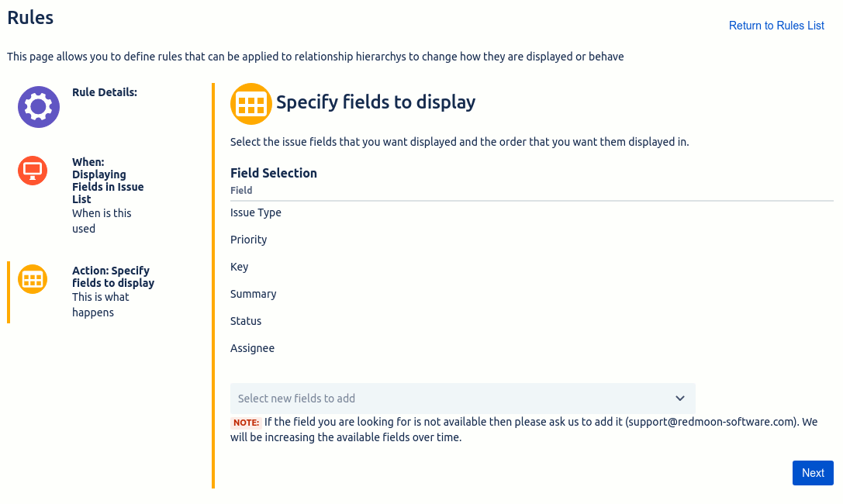
Task: Open the When: Displaying Fields in Issue List step
Action: (x=108, y=181)
